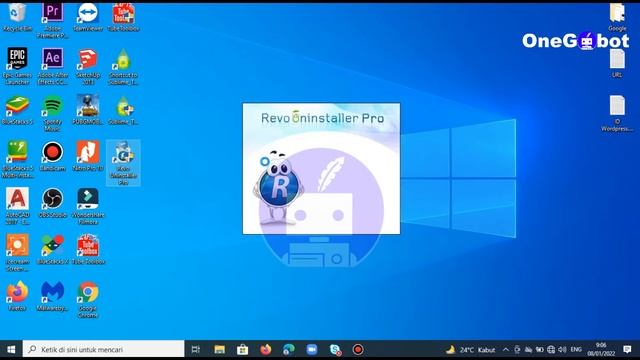Open the volume speaker tray icon
This screenshot has height=360, width=640.
tap(562, 350)
